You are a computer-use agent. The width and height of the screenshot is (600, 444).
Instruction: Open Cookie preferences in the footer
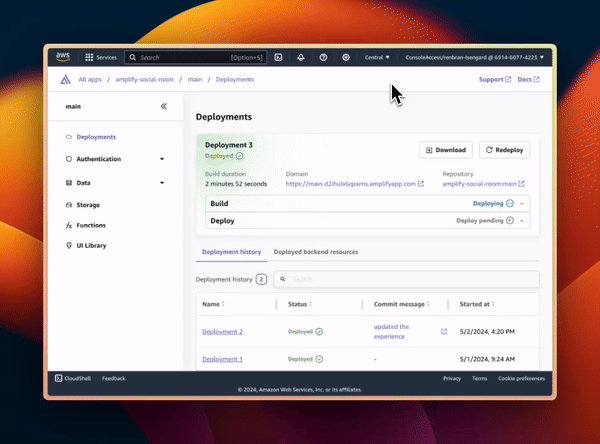pos(522,379)
